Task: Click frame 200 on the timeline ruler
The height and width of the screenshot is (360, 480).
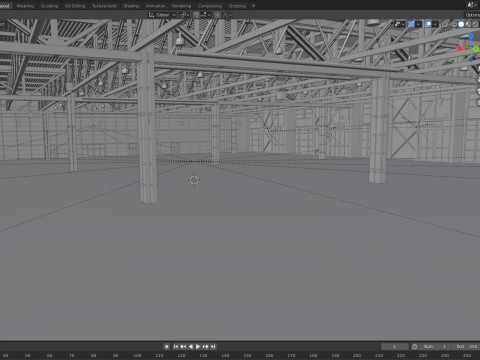Action: pos(357,355)
